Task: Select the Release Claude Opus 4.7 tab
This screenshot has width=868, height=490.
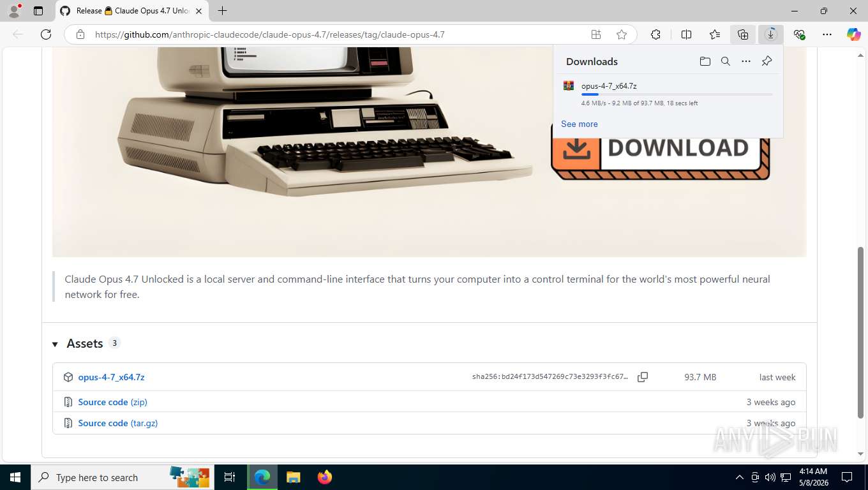Action: point(131,11)
